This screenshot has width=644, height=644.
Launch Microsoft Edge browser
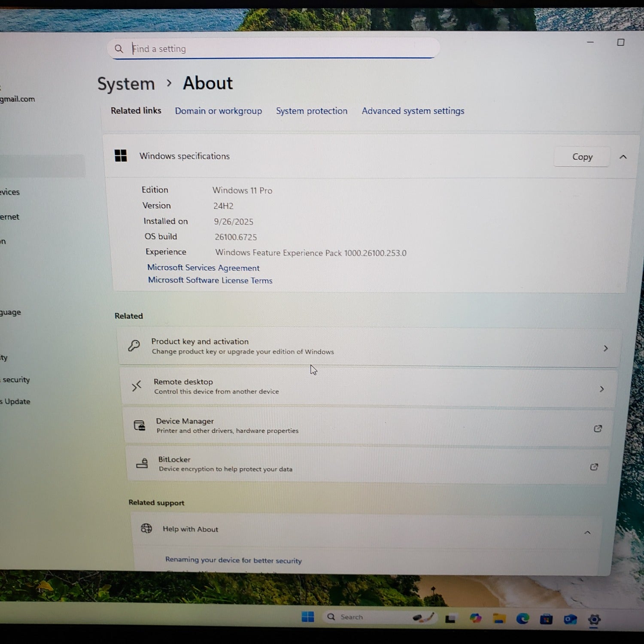coord(522,619)
